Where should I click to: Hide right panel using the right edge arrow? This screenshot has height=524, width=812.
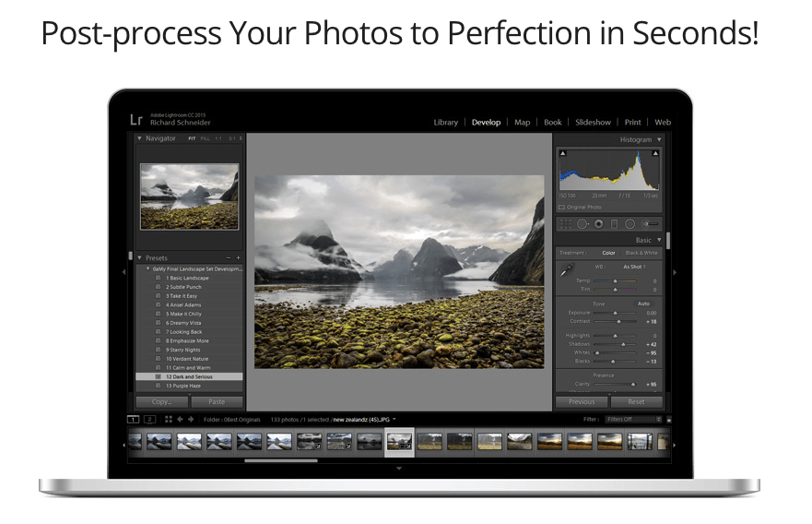click(x=675, y=271)
